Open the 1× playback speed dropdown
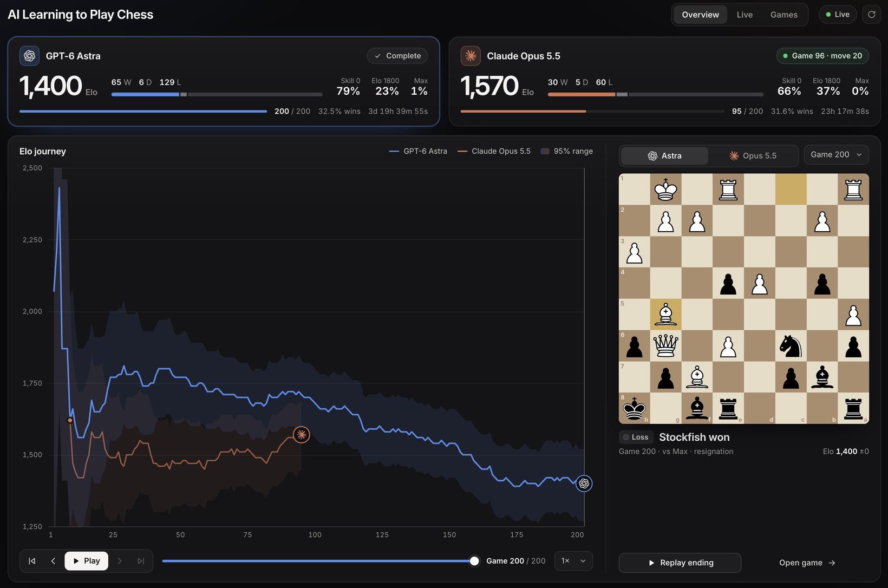Screen dimensions: 888x588 tap(573, 561)
